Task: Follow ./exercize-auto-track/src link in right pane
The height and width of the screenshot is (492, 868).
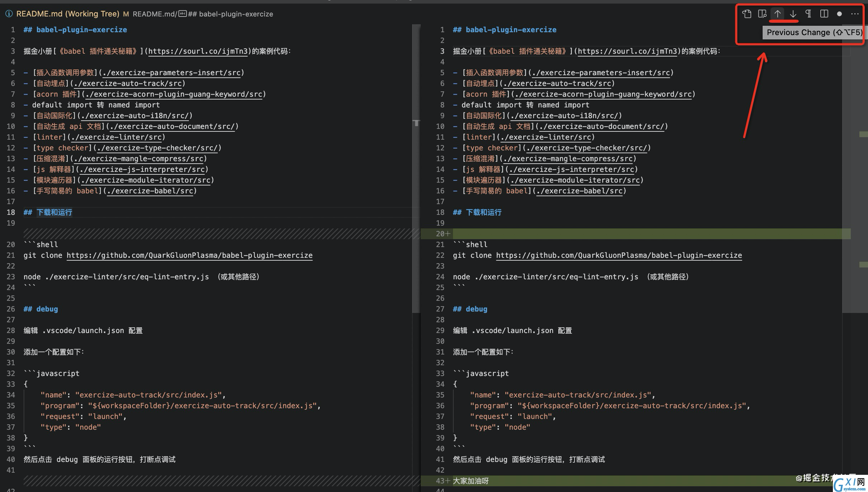Action: click(x=557, y=83)
